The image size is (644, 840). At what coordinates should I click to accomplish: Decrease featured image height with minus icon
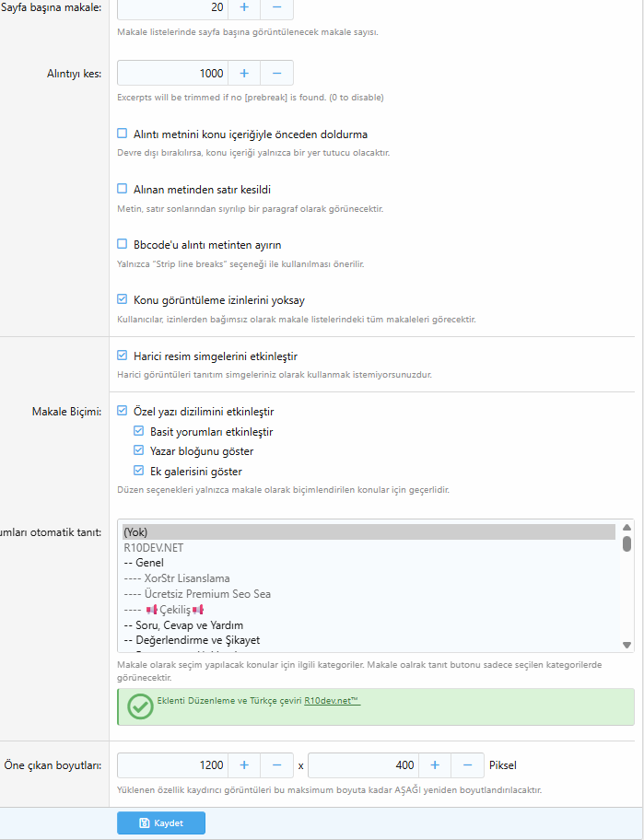point(467,765)
